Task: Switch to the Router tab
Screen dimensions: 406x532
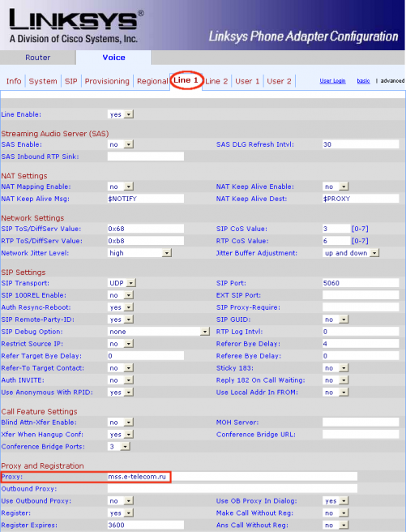Action: click(x=37, y=58)
